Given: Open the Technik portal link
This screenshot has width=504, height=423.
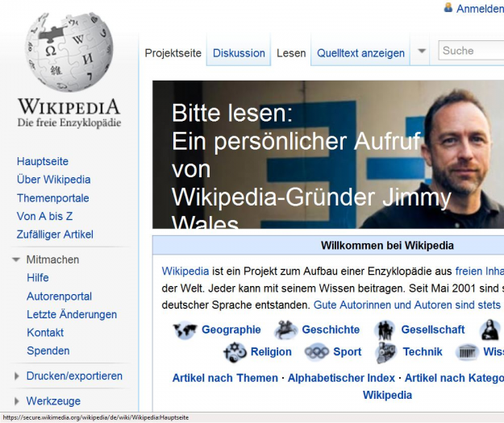Looking at the screenshot, I should (x=423, y=352).
